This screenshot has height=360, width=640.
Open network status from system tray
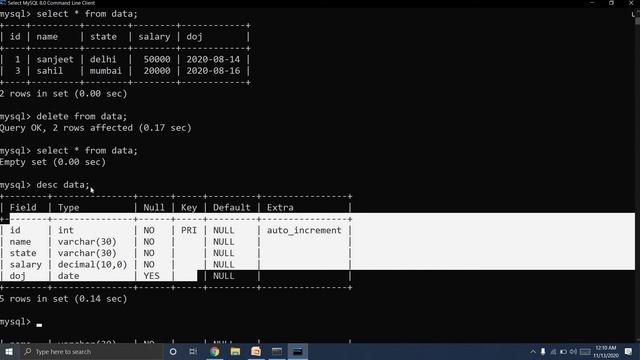click(x=553, y=351)
